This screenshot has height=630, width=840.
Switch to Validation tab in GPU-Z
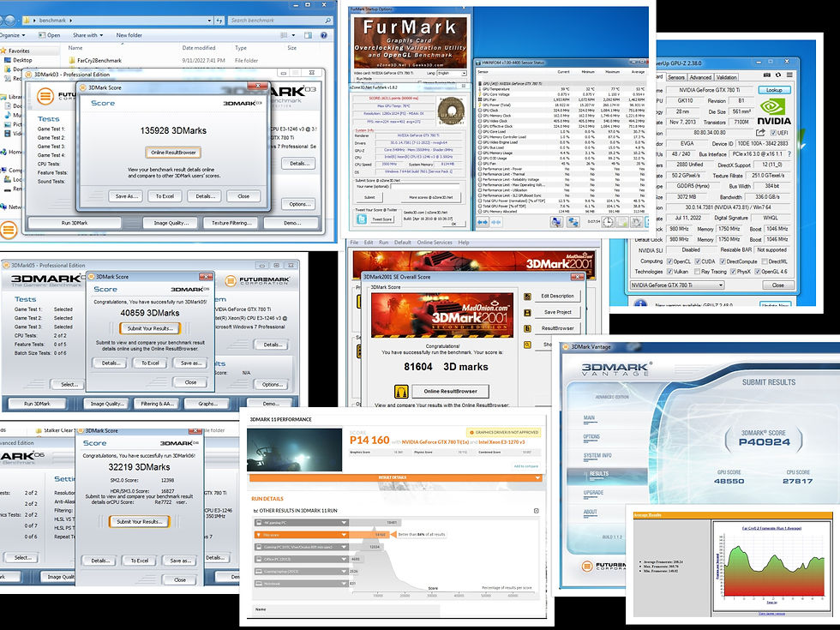coord(727,77)
